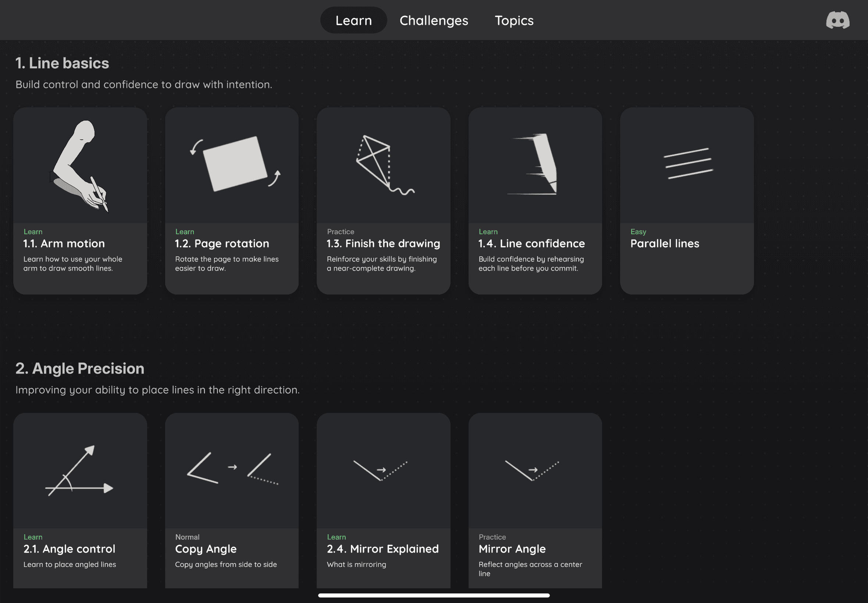Screen dimensions: 868x603
Task: Open 1.4. Line confidence title
Action: [531, 243]
